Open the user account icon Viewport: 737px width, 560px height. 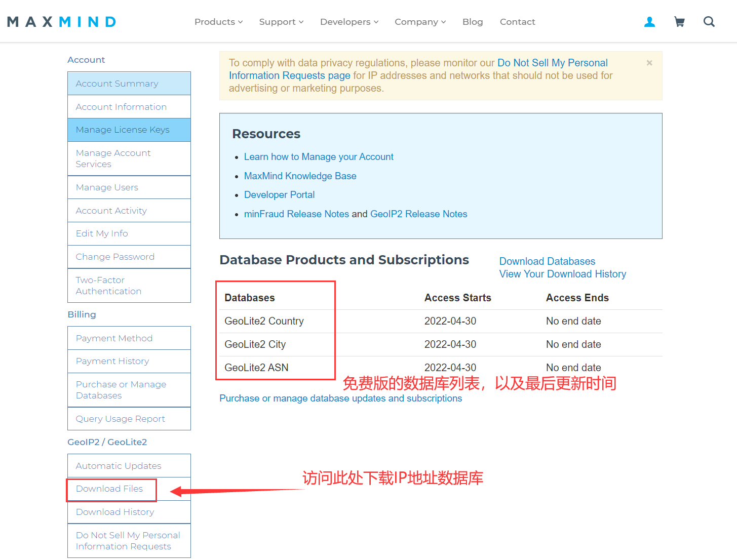click(649, 22)
